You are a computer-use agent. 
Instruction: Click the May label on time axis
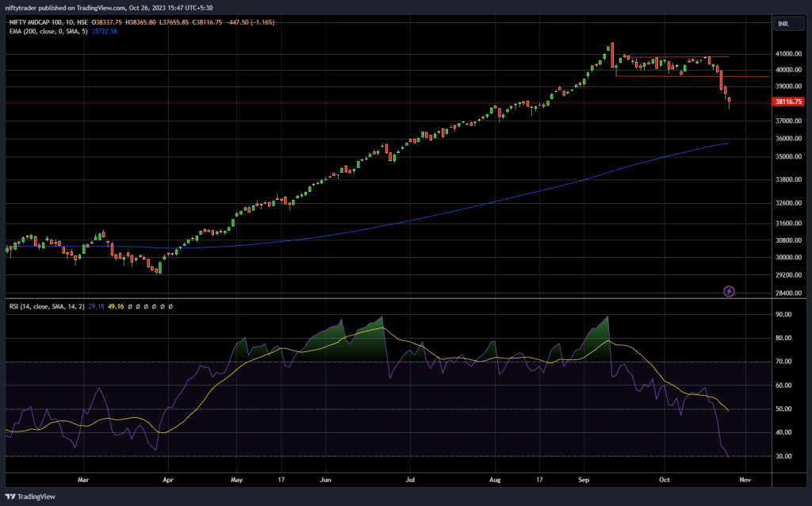(x=236, y=480)
